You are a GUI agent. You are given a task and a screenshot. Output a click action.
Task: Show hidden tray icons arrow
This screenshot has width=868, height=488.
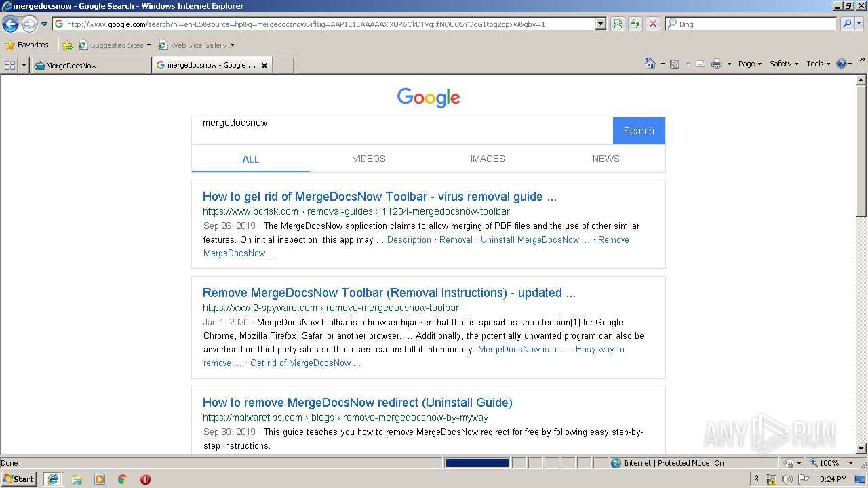coord(756,479)
